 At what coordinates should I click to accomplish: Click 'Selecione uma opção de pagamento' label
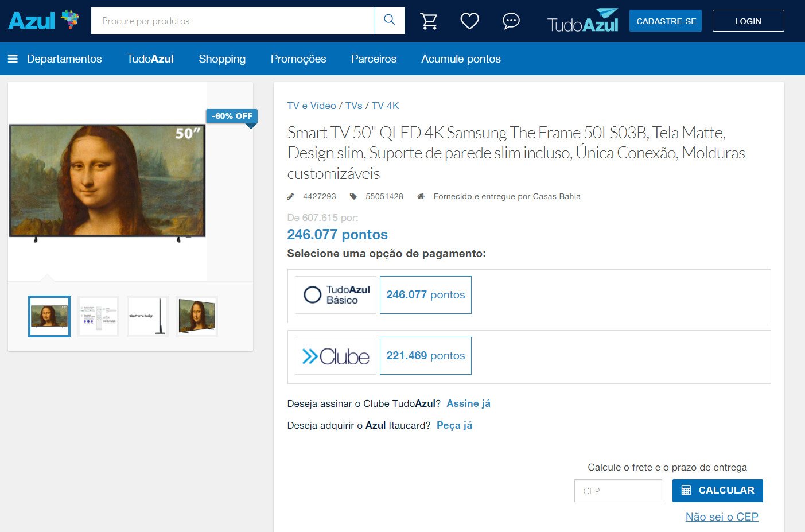pos(387,254)
